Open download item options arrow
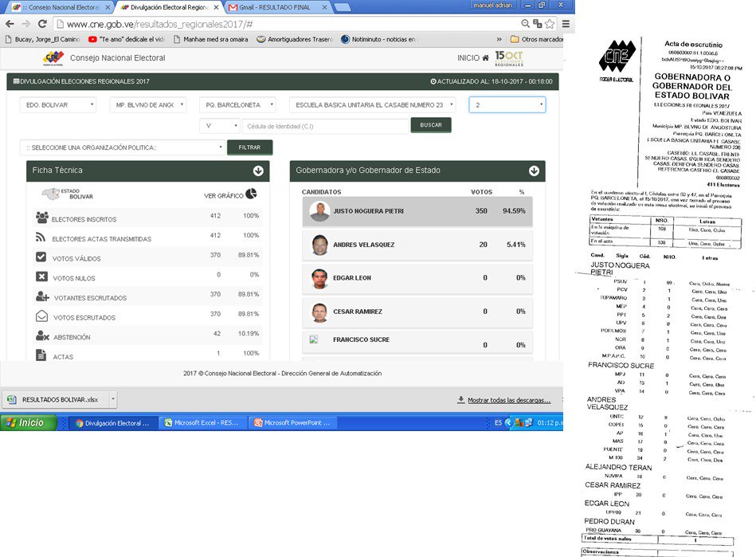This screenshot has width=756, height=557. click(x=113, y=400)
